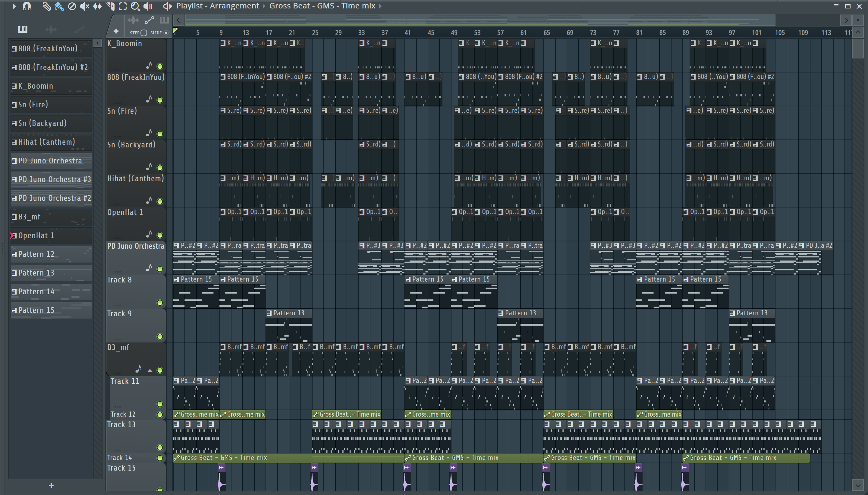Screen dimensions: 868x495
Task: Toggle the SLIDE option
Action: (166, 33)
